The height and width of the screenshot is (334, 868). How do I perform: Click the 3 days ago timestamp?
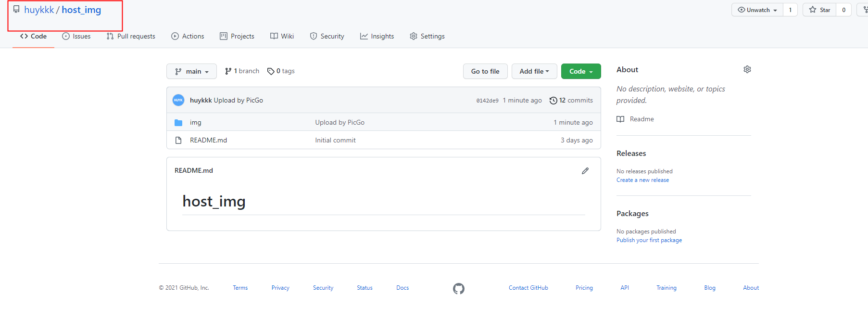point(577,140)
